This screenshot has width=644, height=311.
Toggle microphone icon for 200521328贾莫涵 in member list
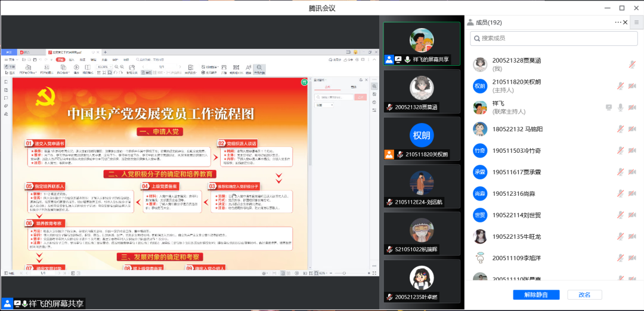(632, 64)
